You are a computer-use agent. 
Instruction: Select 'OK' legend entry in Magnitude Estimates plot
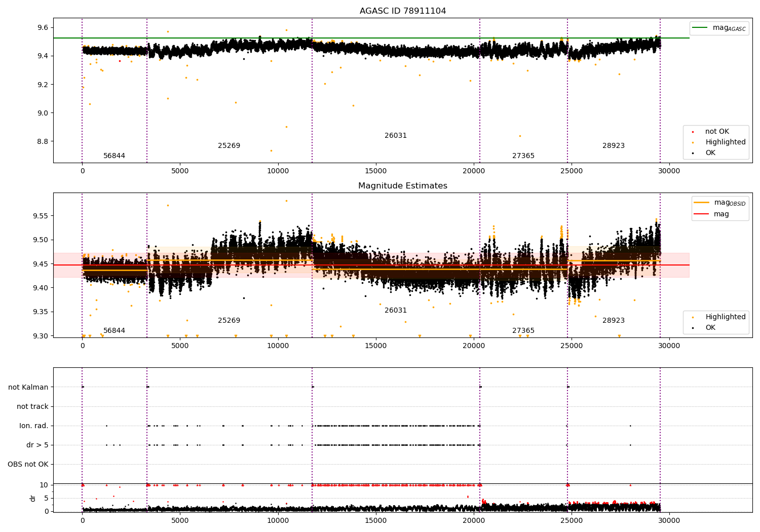[x=710, y=328]
